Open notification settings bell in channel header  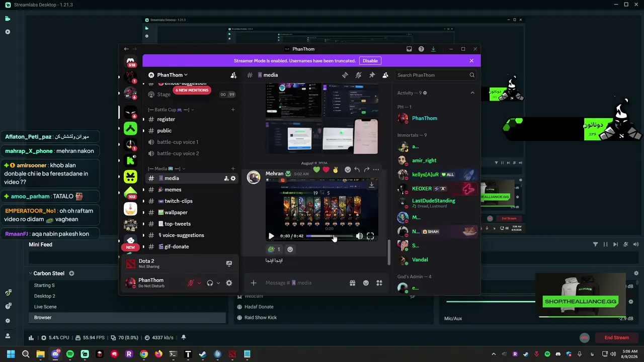pyautogui.click(x=358, y=75)
